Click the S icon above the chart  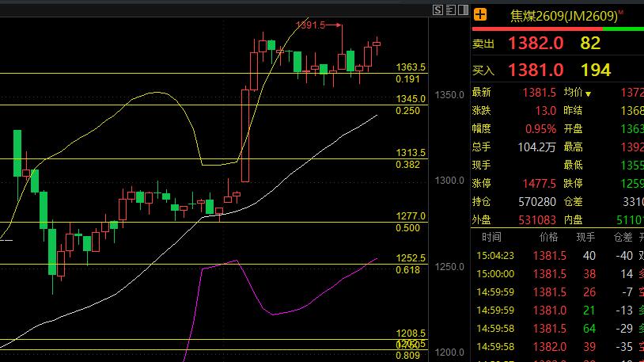(438, 10)
